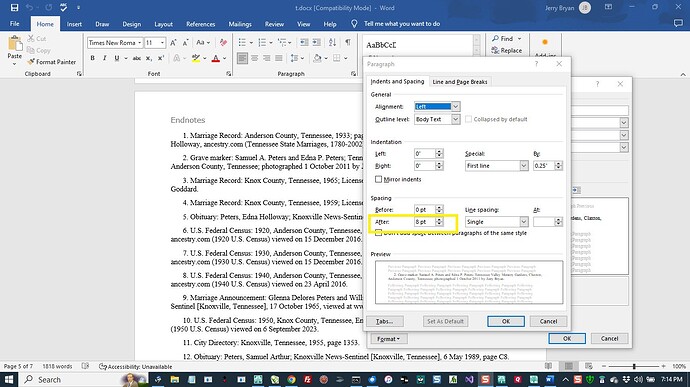Image resolution: width=690 pixels, height=387 pixels.
Task: Toggle Bold formatting in the ribbon
Action: [92, 58]
